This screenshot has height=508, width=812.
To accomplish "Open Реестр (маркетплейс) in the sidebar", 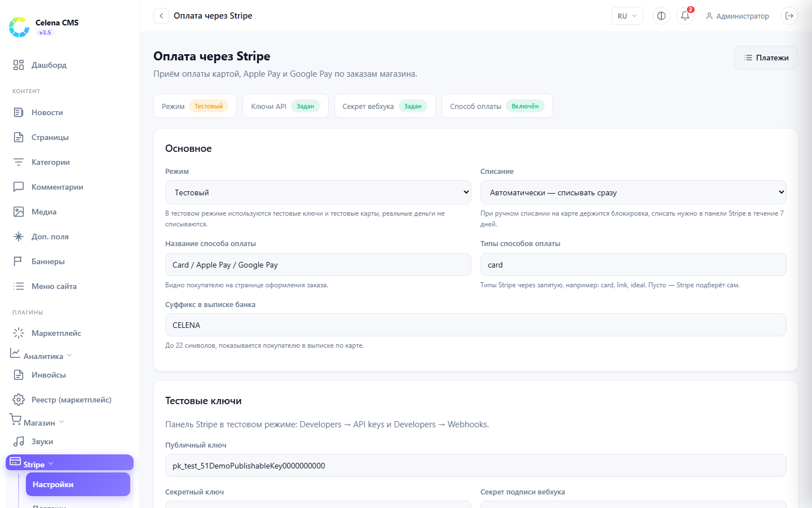I will pyautogui.click(x=70, y=400).
